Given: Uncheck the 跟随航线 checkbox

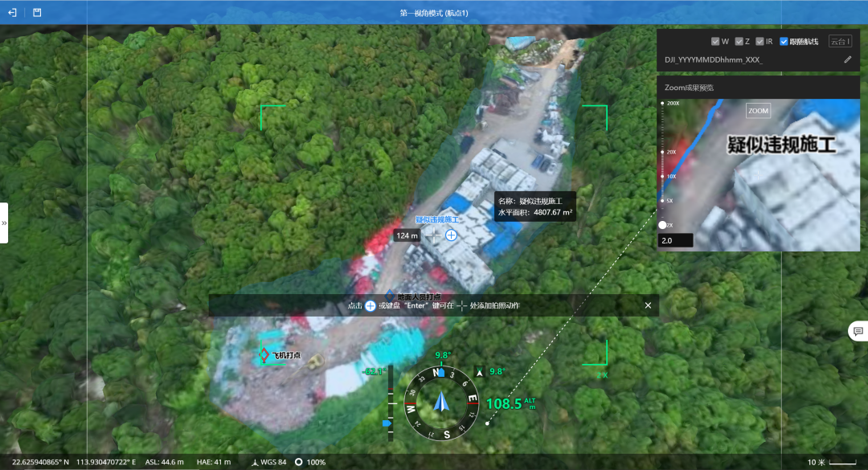Looking at the screenshot, I should (784, 41).
